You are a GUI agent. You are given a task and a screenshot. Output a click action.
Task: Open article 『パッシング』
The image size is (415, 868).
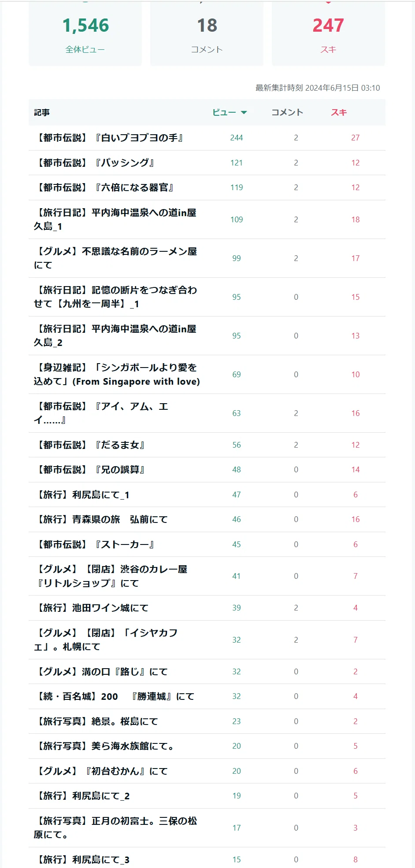95,163
